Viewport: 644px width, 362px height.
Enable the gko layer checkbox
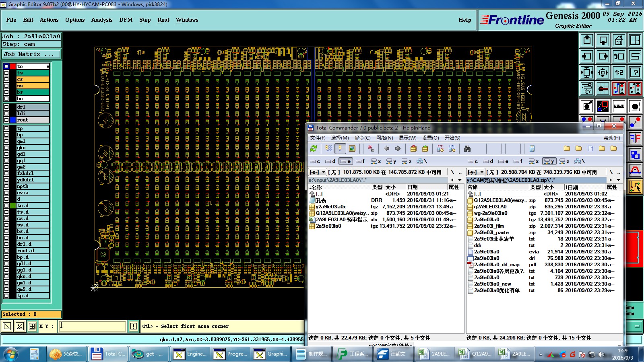pyautogui.click(x=6, y=148)
